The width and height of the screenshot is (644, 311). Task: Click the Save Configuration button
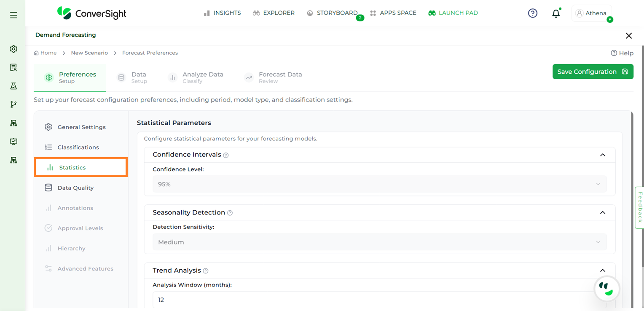[x=593, y=72]
